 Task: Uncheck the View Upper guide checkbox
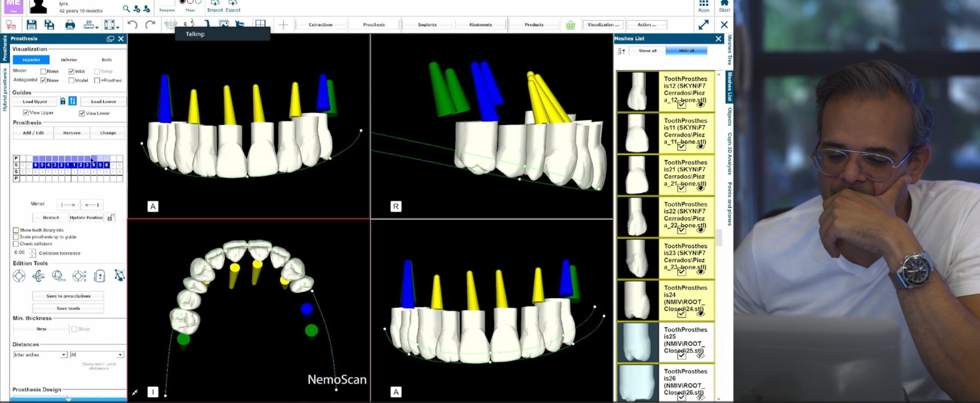pyautogui.click(x=26, y=113)
